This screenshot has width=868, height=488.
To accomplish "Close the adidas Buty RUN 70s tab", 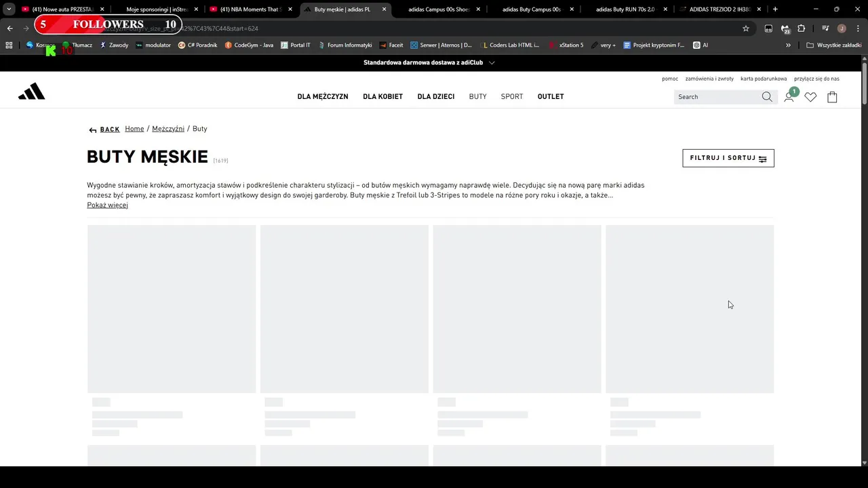I will pyautogui.click(x=665, y=9).
